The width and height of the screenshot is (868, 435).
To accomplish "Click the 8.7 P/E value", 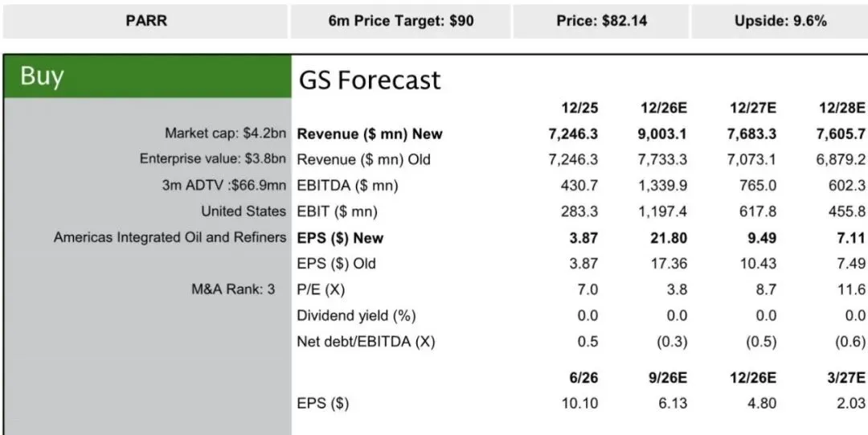I will pyautogui.click(x=766, y=289).
